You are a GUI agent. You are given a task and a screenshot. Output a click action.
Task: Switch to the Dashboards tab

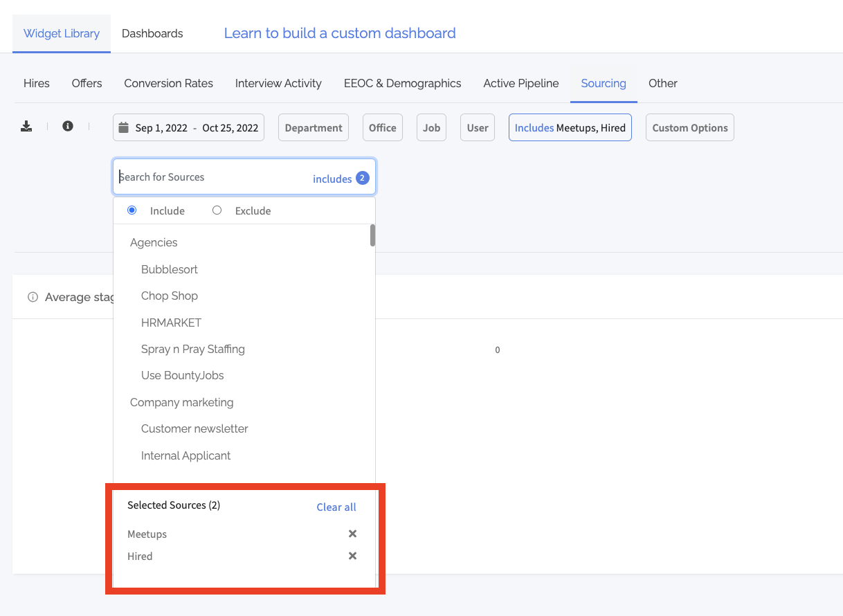(x=152, y=33)
